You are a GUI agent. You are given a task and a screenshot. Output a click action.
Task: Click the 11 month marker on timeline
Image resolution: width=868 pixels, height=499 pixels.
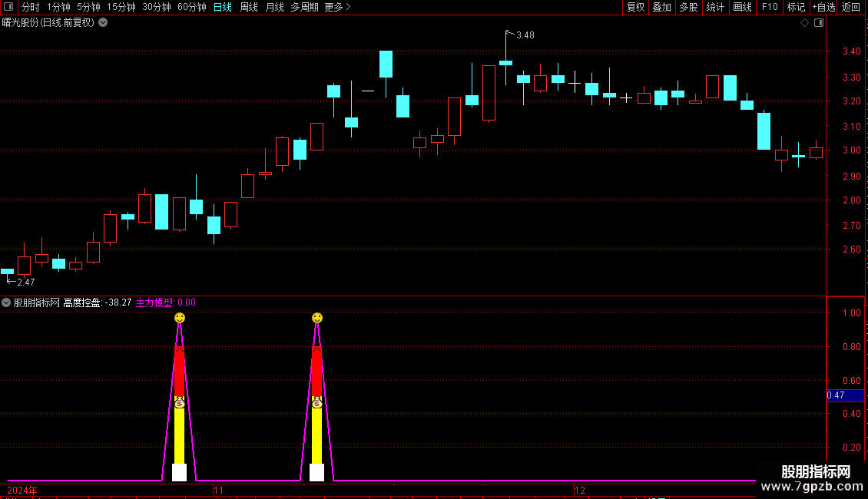coord(219,491)
